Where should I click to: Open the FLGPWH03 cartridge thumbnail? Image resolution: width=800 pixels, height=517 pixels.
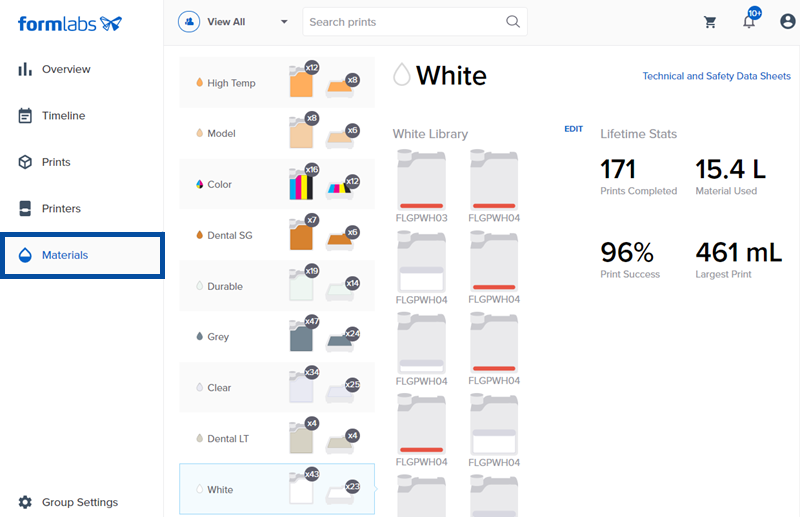pos(421,179)
